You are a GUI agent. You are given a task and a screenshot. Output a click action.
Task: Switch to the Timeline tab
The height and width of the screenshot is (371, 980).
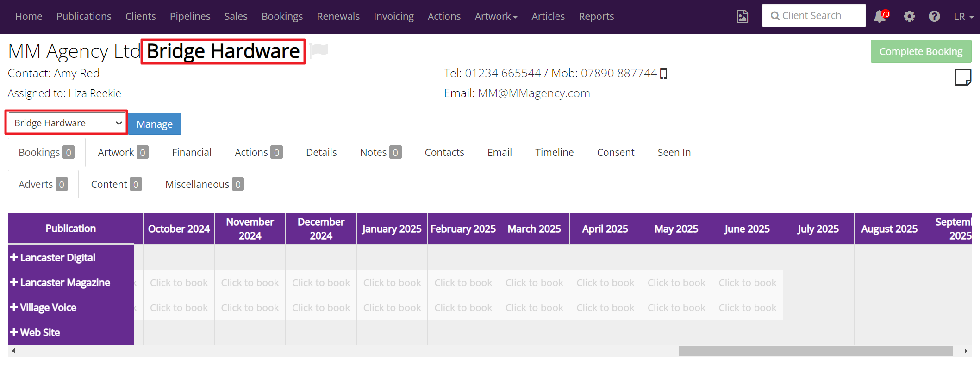pos(554,152)
